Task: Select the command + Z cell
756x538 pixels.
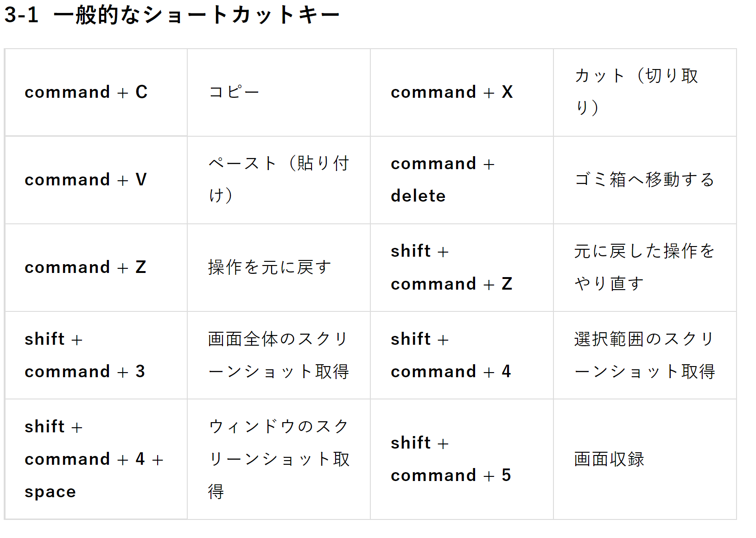Action: (x=96, y=267)
